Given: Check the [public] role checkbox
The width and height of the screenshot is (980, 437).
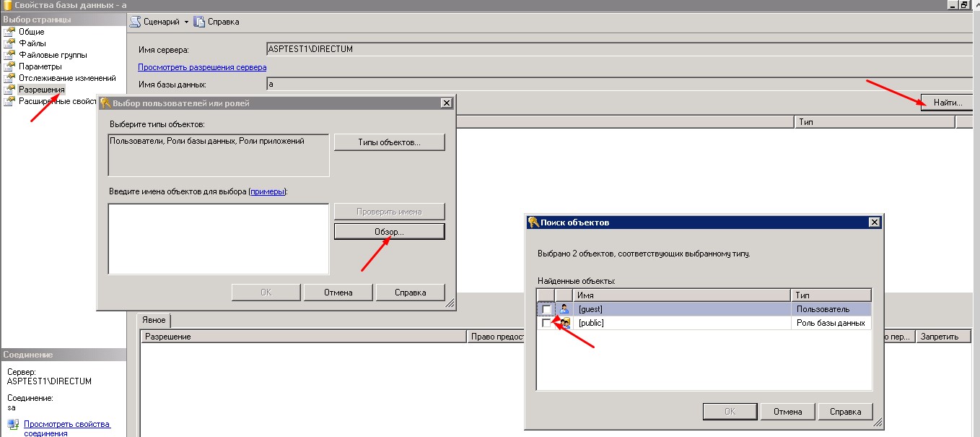Looking at the screenshot, I should tap(546, 323).
